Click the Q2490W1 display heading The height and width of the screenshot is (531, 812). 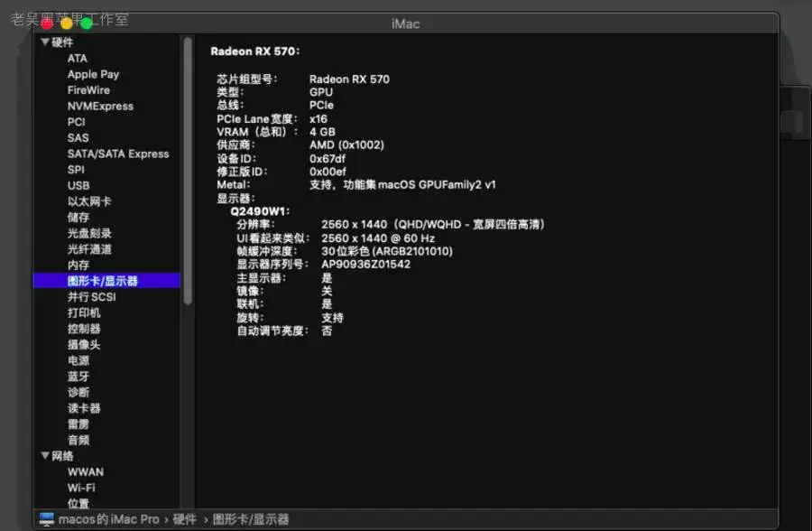click(260, 211)
